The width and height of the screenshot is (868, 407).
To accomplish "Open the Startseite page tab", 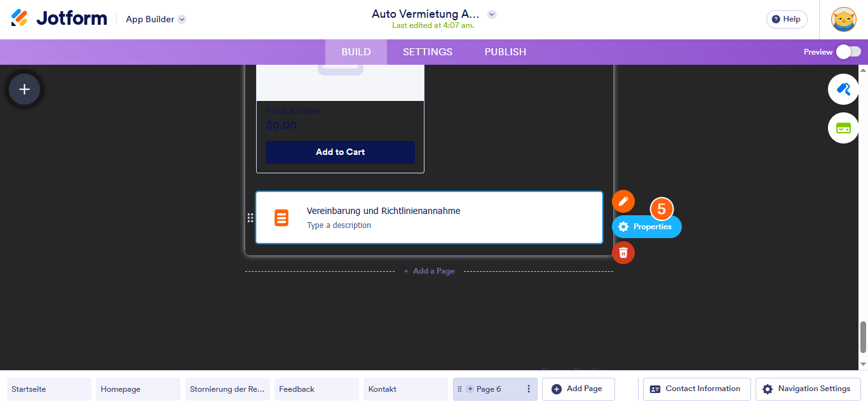I will pos(49,389).
